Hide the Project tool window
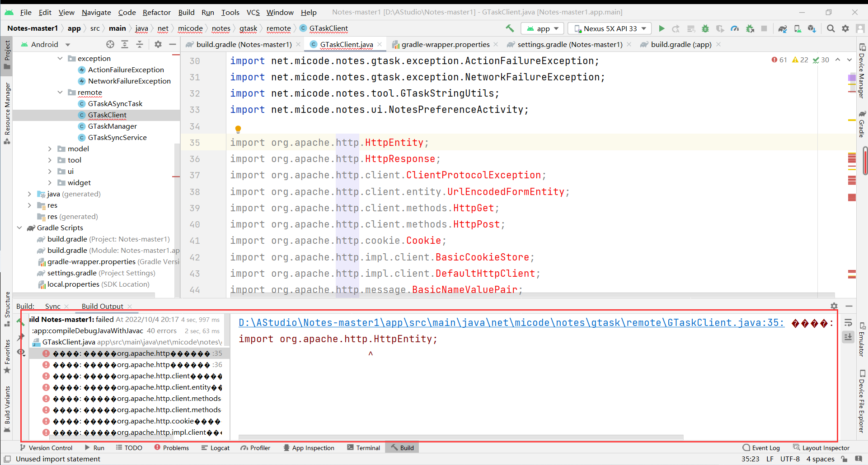This screenshot has width=868, height=465. 172,44
